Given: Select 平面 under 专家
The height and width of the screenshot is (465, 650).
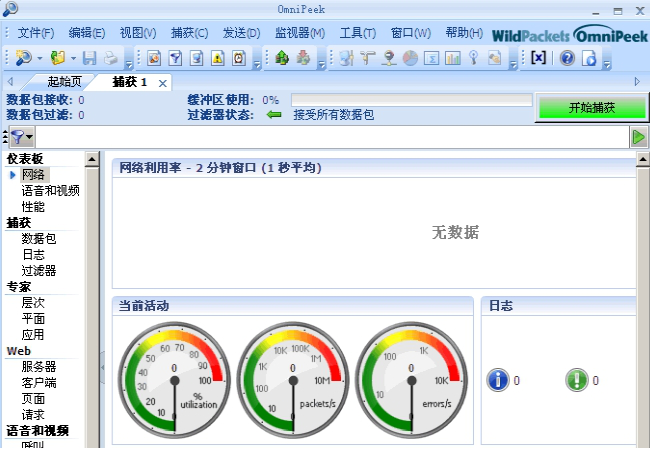Looking at the screenshot, I should pos(33,319).
